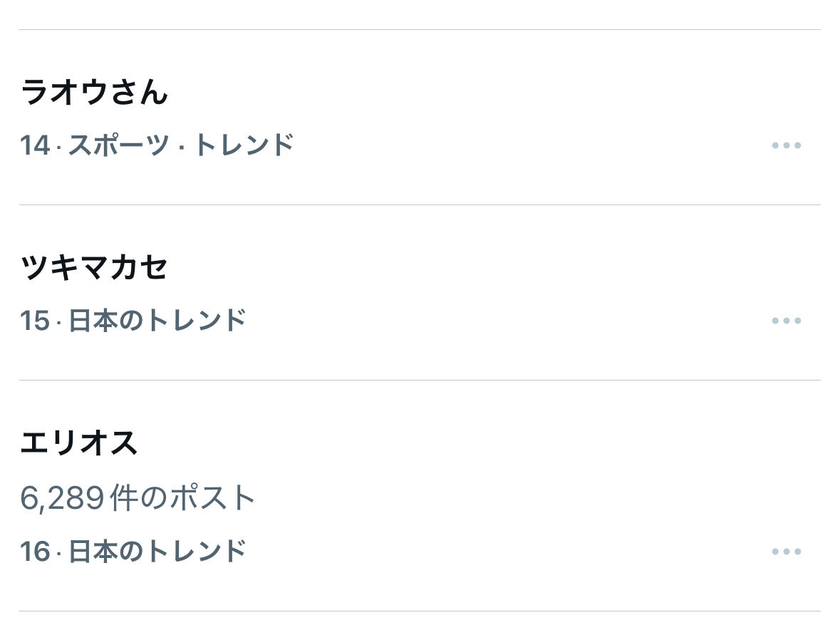
Task: Click 日本のトレンド under エリオス
Action: pyautogui.click(x=157, y=552)
